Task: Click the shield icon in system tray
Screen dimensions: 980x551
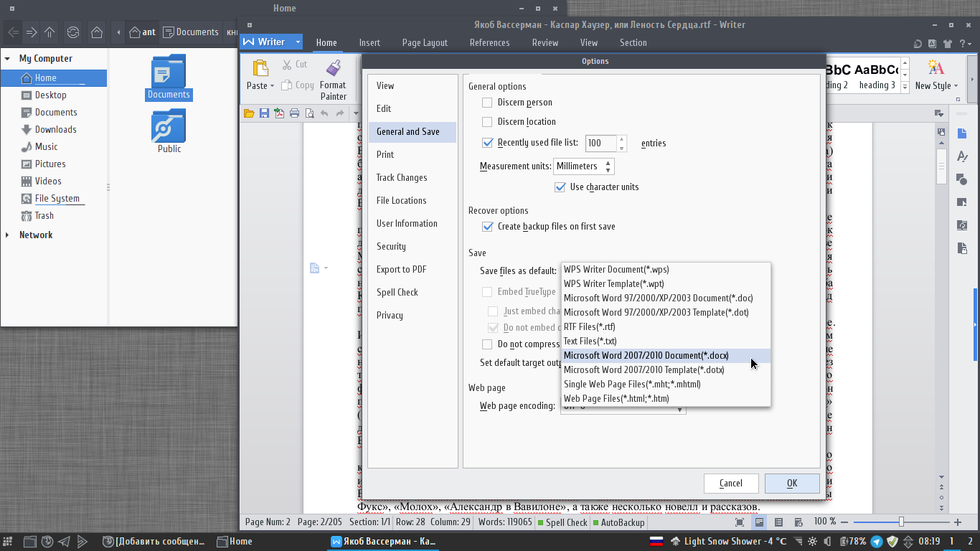Action: pos(892,542)
